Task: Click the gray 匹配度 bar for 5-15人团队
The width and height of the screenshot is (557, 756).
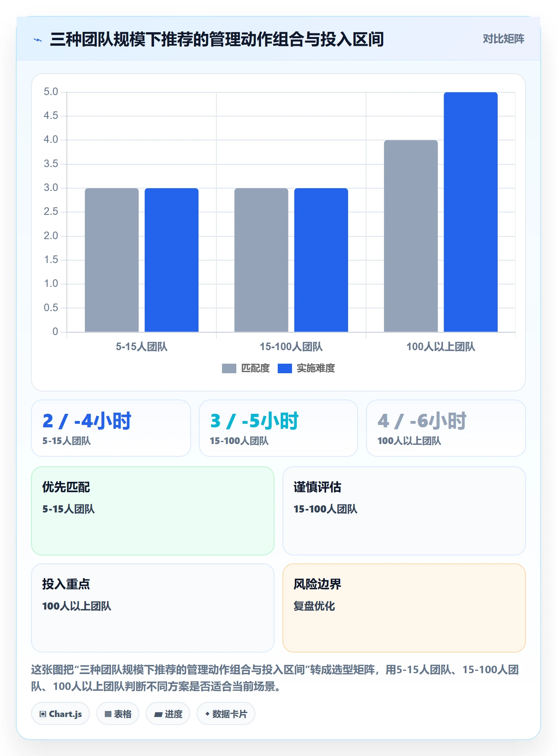Action: coord(112,260)
